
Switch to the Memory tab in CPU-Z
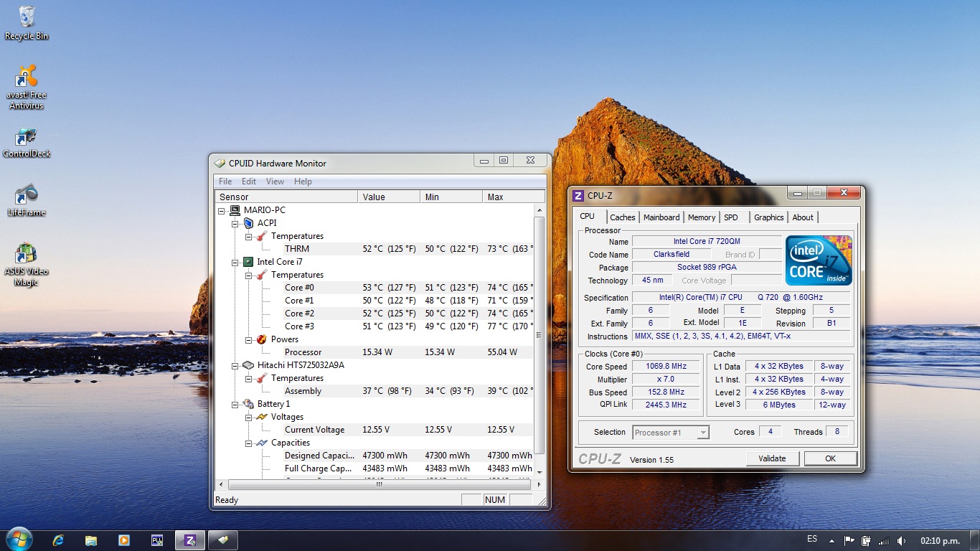pos(702,217)
